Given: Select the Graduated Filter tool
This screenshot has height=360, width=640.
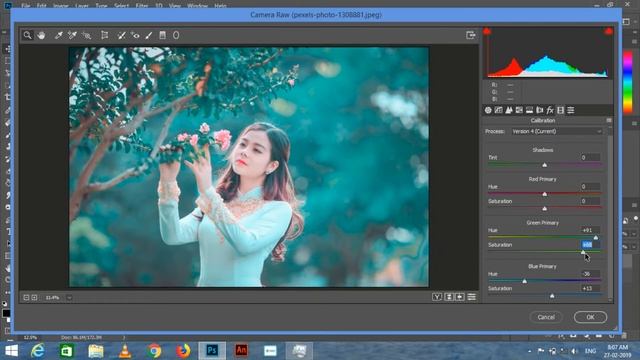Looking at the screenshot, I should tap(162, 36).
